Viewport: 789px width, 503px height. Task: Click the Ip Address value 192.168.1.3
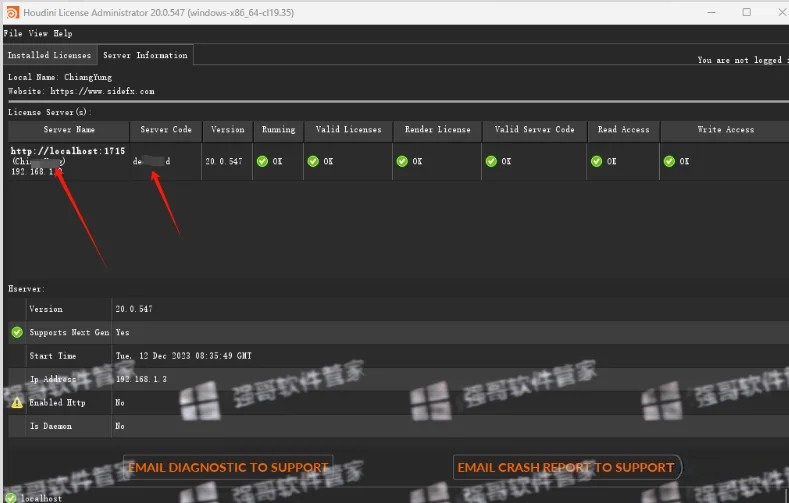[x=141, y=379]
